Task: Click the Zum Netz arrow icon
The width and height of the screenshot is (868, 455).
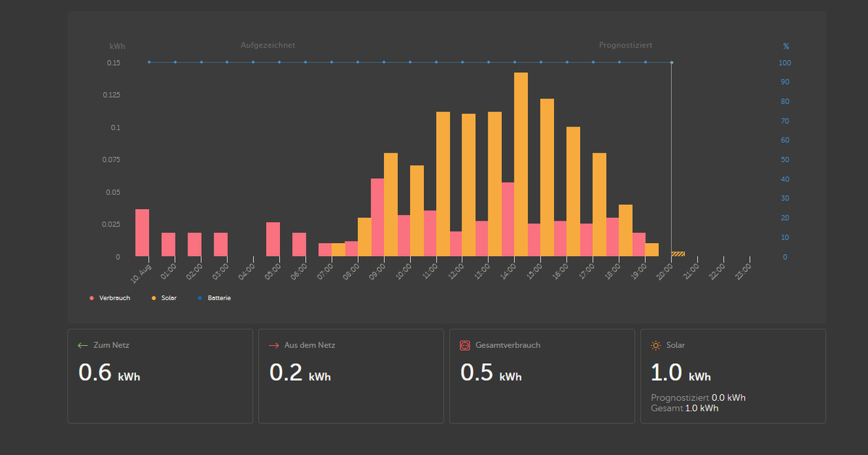Action: tap(82, 346)
